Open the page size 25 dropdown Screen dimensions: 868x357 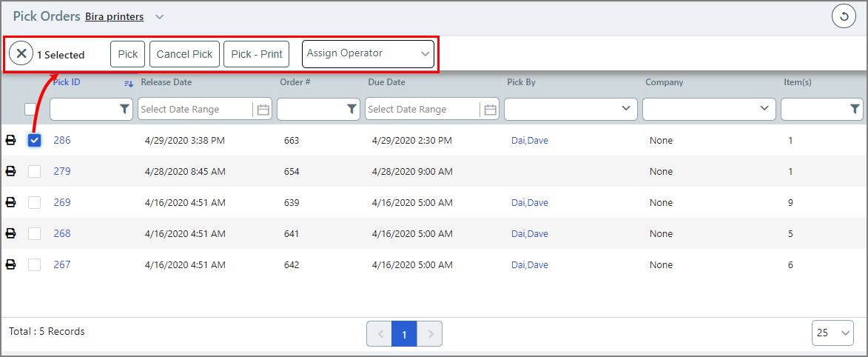point(832,333)
